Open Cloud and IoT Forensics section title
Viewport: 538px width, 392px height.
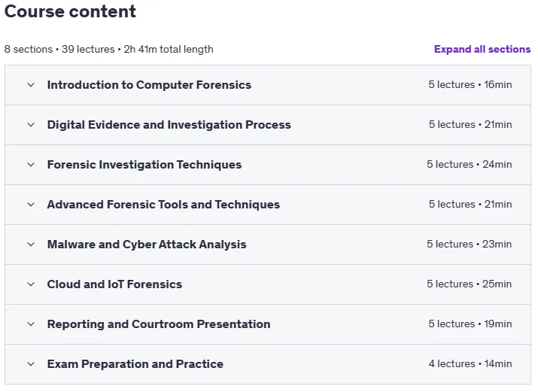click(x=114, y=284)
